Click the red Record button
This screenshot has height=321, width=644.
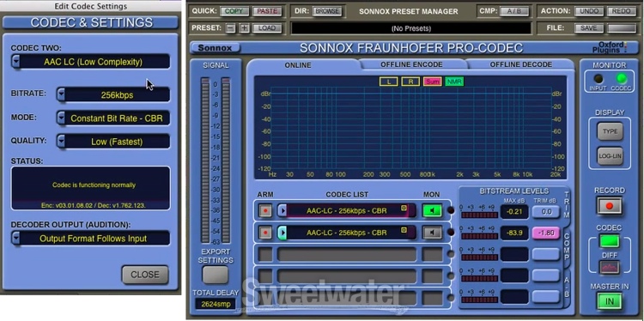610,206
